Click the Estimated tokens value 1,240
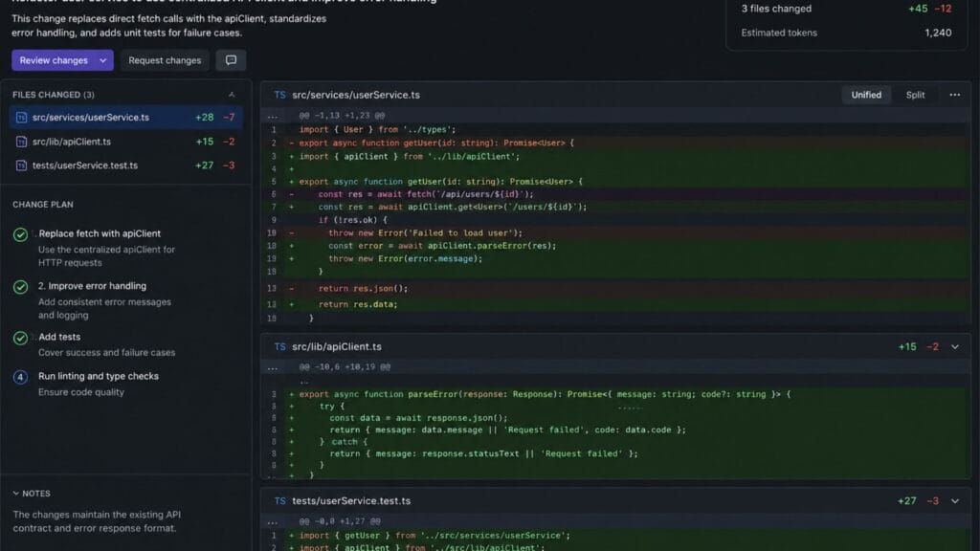 (938, 33)
